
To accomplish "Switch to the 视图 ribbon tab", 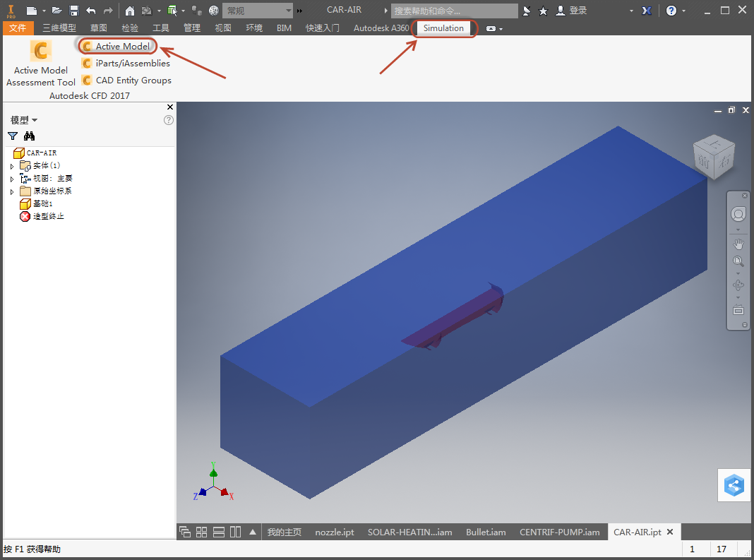I will tap(222, 28).
